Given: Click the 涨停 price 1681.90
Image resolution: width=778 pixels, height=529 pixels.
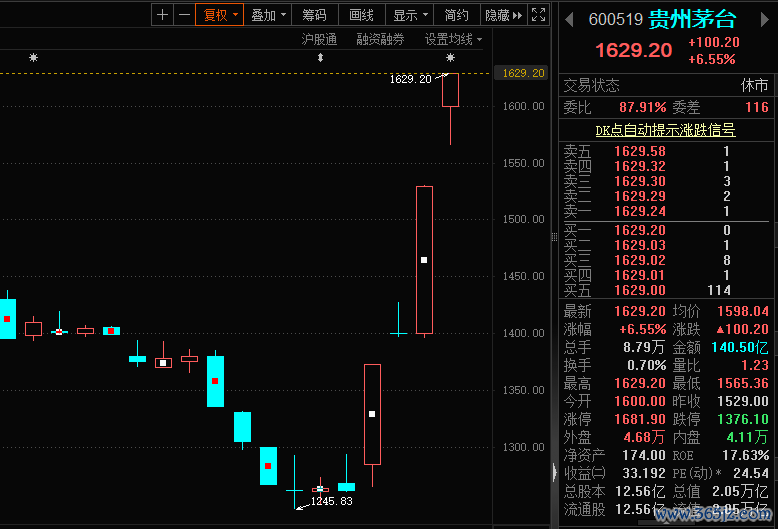Looking at the screenshot, I should point(640,419).
